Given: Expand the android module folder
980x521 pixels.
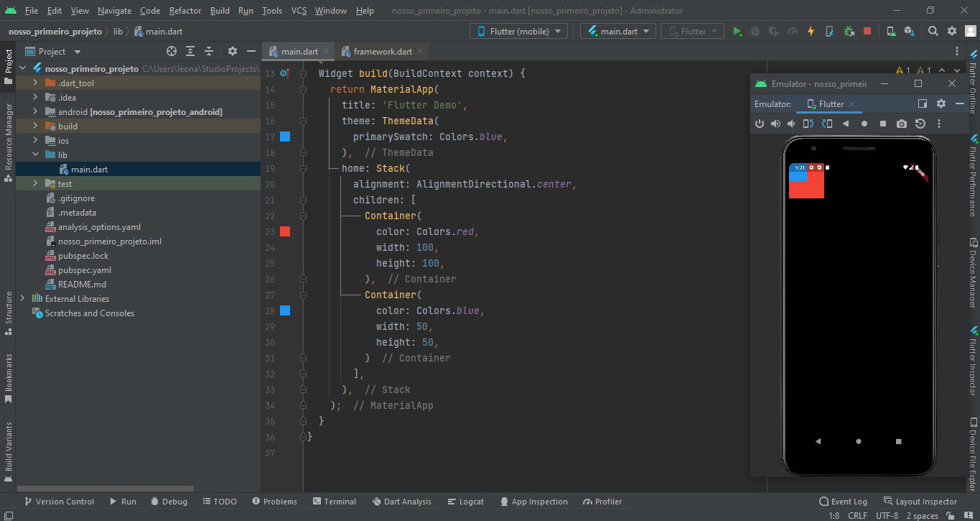Looking at the screenshot, I should click(35, 111).
